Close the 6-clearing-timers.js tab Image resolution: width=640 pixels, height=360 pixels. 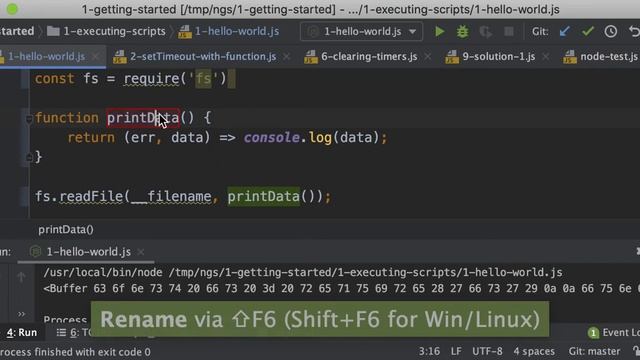(x=427, y=56)
